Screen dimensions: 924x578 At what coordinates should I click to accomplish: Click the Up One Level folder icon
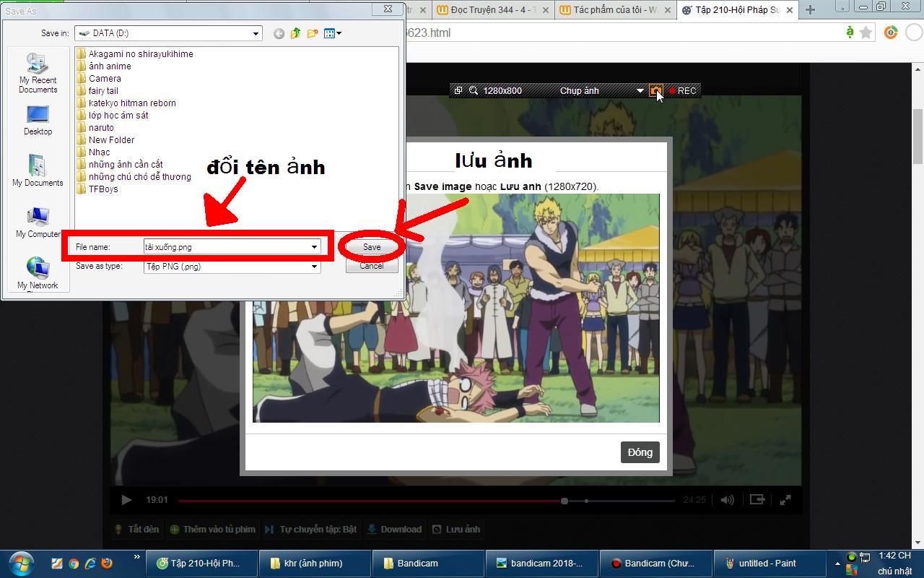pyautogui.click(x=296, y=33)
